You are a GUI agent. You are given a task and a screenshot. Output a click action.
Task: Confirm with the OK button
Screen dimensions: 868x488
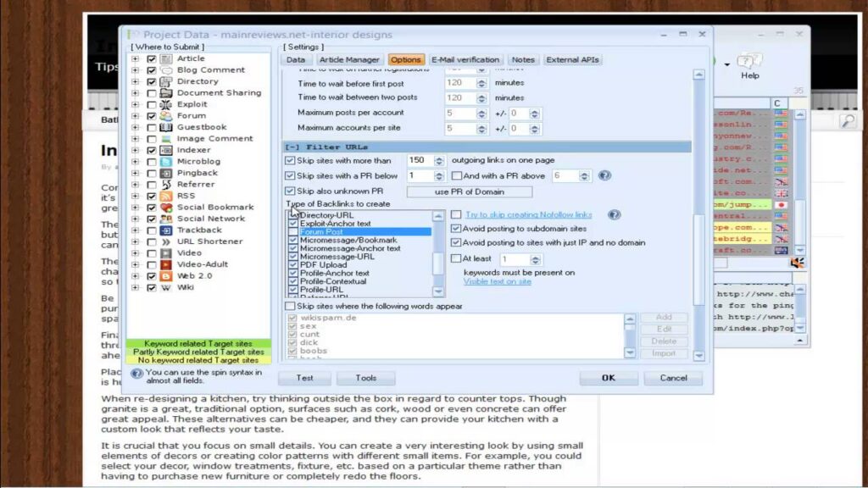609,378
